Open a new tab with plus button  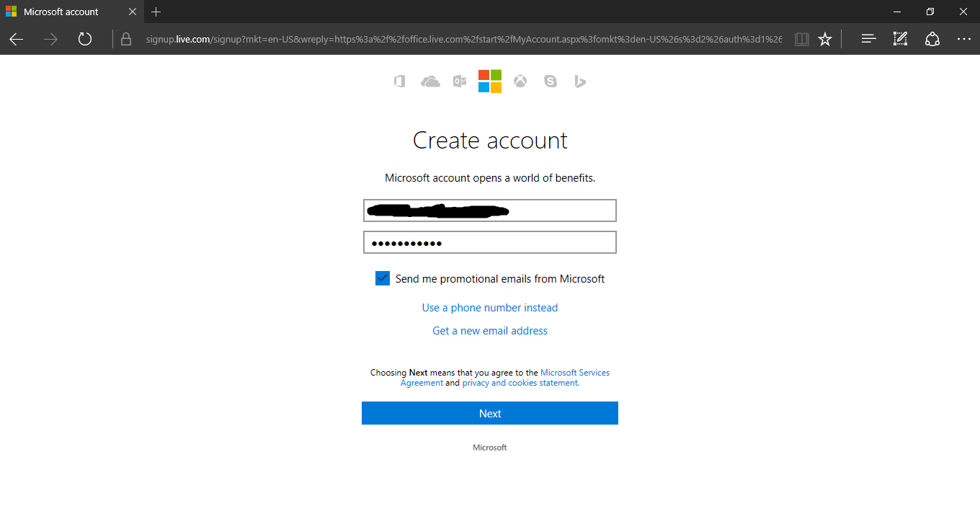pyautogui.click(x=156, y=12)
